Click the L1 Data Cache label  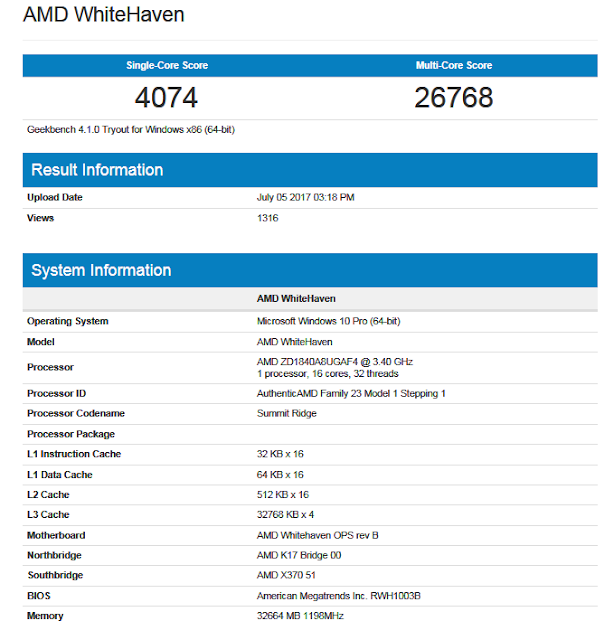tap(60, 475)
